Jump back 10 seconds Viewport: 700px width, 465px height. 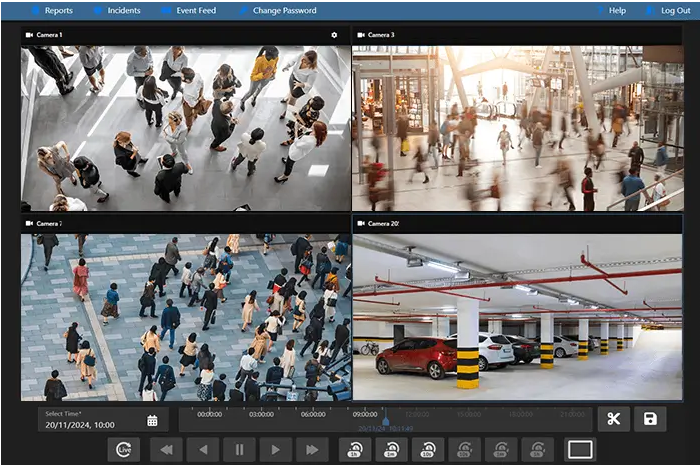click(x=428, y=450)
